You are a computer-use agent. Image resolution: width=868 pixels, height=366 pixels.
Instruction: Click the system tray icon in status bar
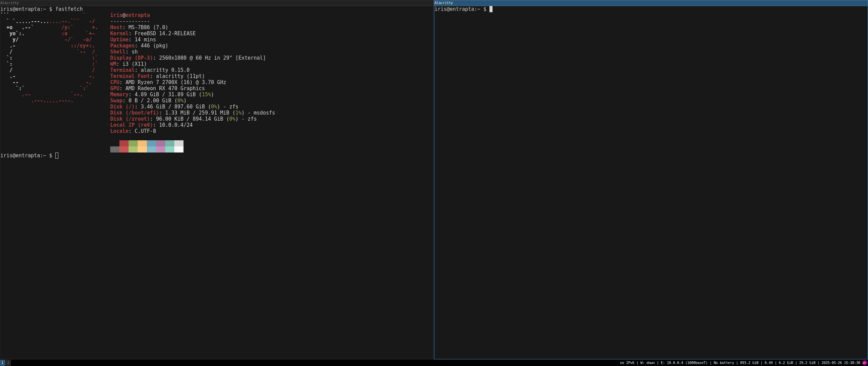coord(865,363)
